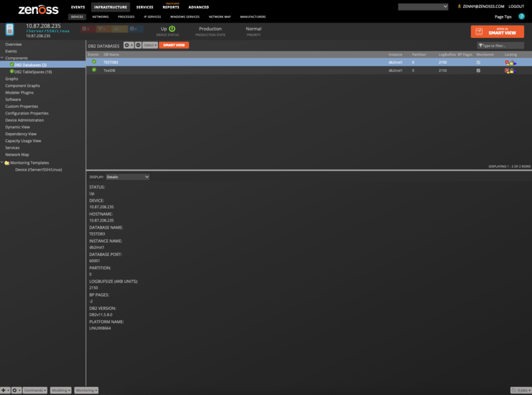Click the large Open in Smart View button

click(x=497, y=31)
